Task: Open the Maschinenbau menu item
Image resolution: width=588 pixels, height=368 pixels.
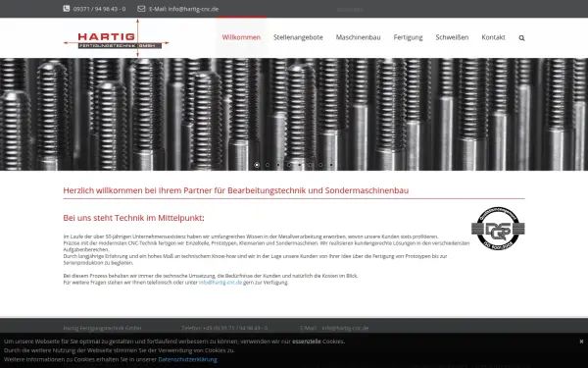Action: pos(358,37)
